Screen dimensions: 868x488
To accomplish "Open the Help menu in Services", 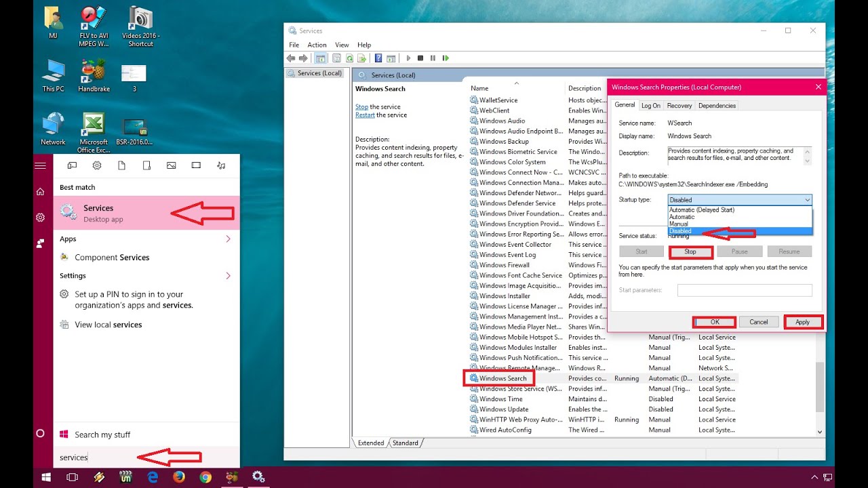I will point(364,45).
